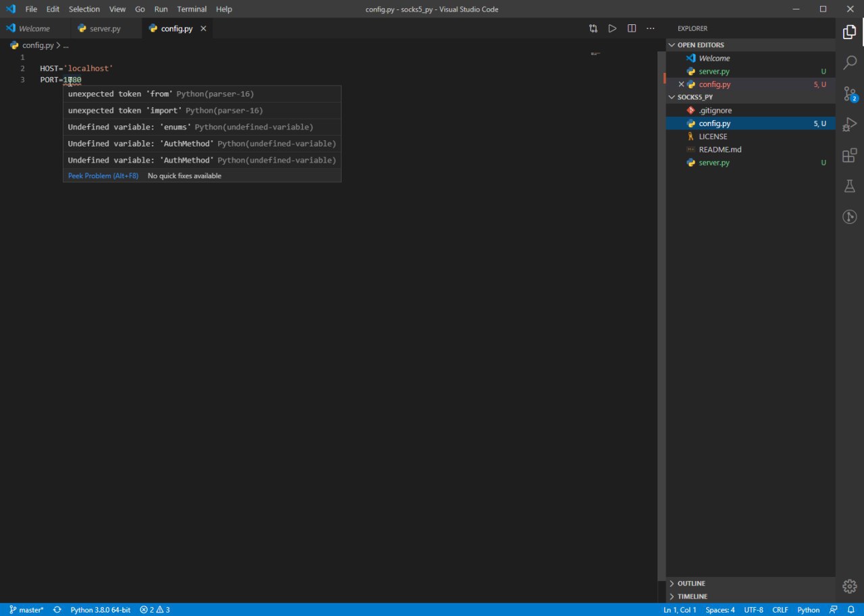Viewport: 864px width, 616px height.
Task: Change language mode via Python in status bar
Action: coord(809,609)
